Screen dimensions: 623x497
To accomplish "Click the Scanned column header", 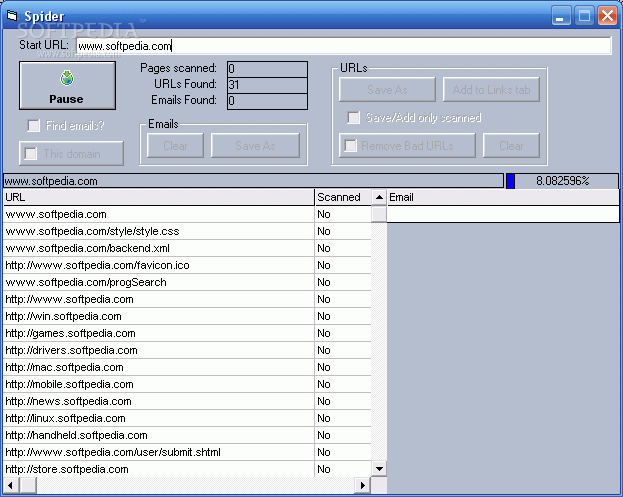I will tap(343, 197).
